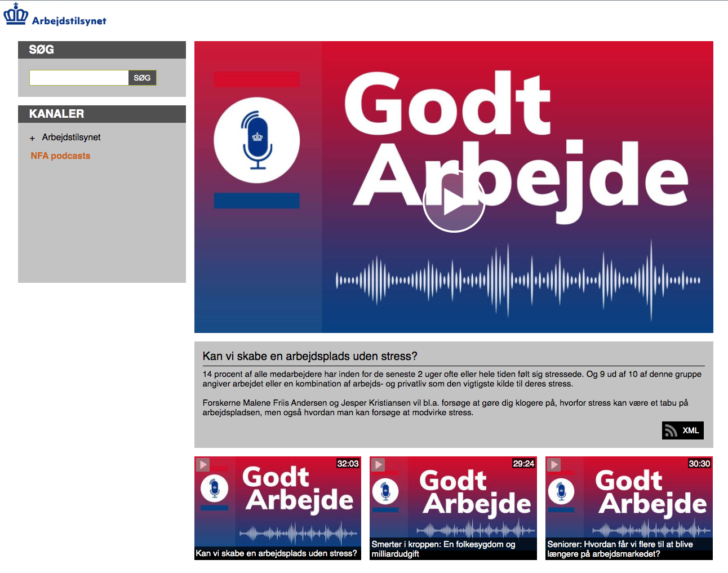Open thumbnail 'Seniorer: Hvordan får vi flere' episode
Screen dimensions: 728x573
click(x=629, y=508)
